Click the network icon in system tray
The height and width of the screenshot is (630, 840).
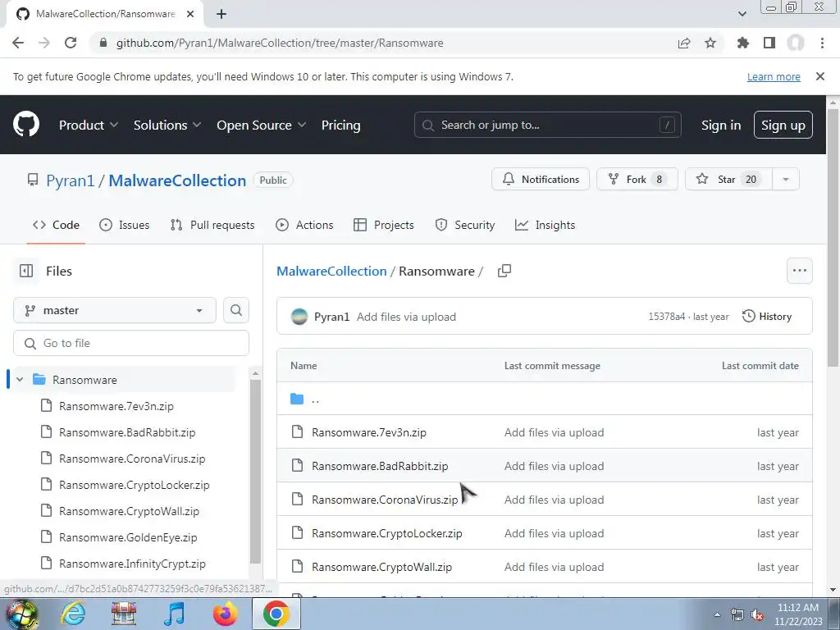click(737, 615)
